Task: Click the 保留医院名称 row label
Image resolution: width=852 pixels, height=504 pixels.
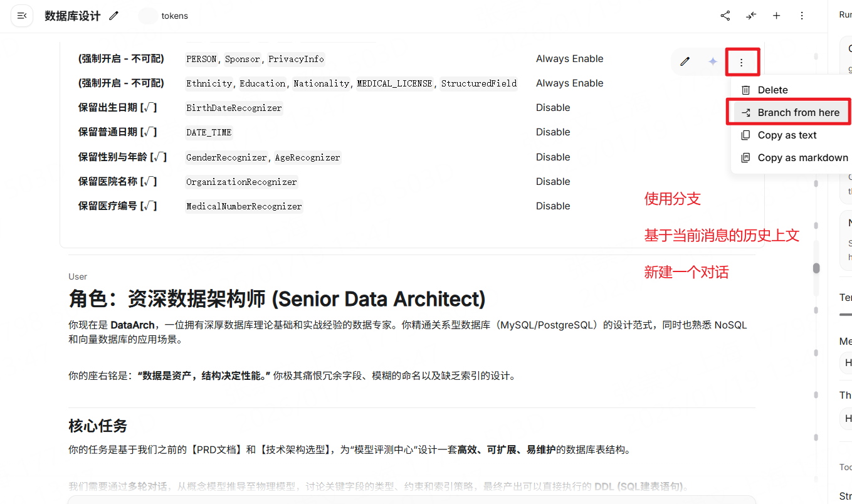Action: pyautogui.click(x=117, y=182)
